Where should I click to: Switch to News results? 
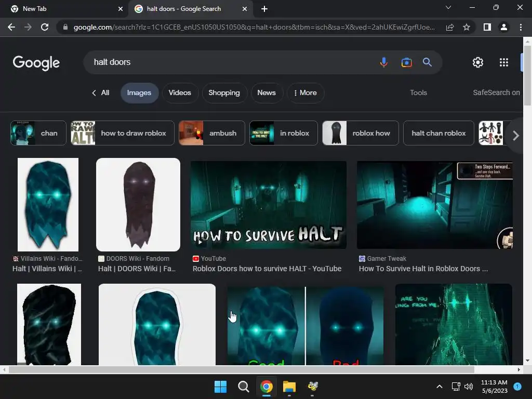click(267, 93)
